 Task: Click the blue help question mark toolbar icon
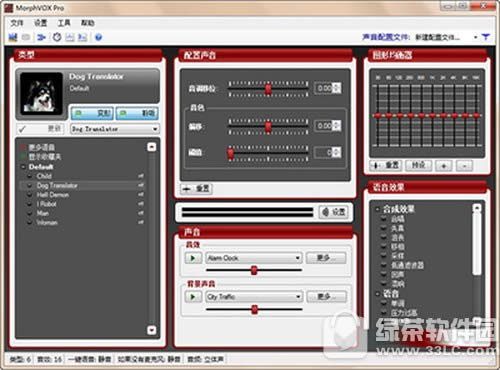[98, 37]
